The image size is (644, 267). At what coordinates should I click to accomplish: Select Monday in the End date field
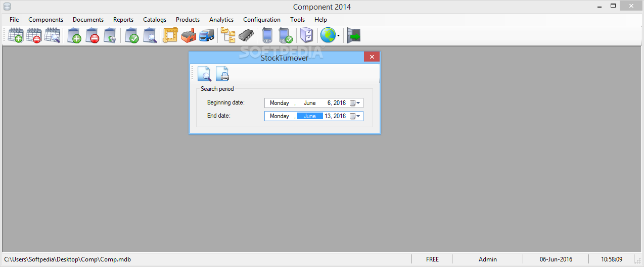pos(280,116)
